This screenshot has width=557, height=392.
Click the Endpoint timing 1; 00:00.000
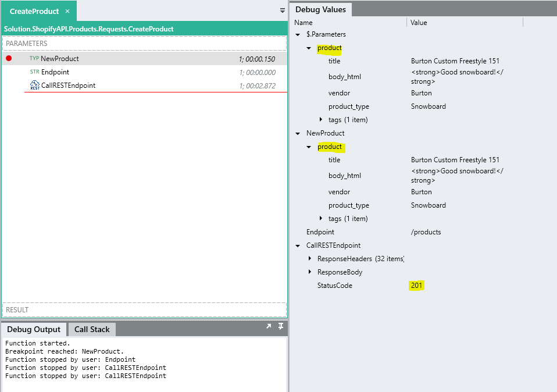(257, 72)
